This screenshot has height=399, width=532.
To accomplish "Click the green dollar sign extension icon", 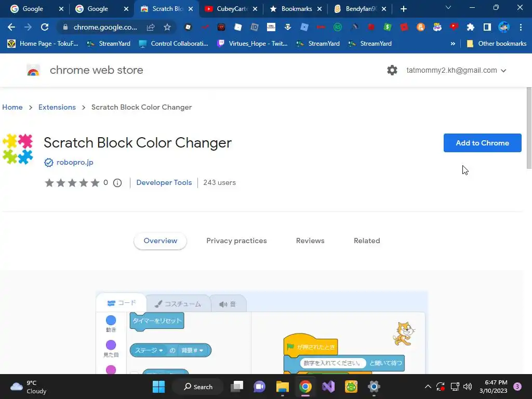I will point(388,27).
